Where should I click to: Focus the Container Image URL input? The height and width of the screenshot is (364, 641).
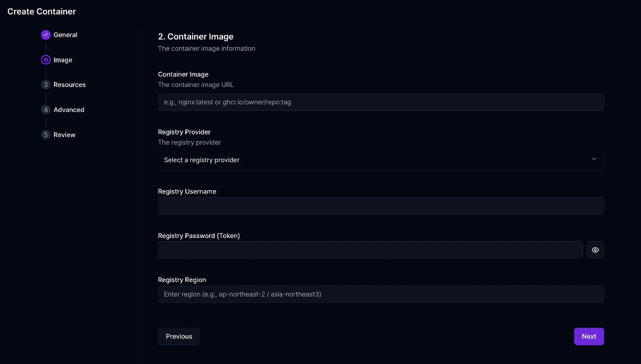(x=381, y=102)
